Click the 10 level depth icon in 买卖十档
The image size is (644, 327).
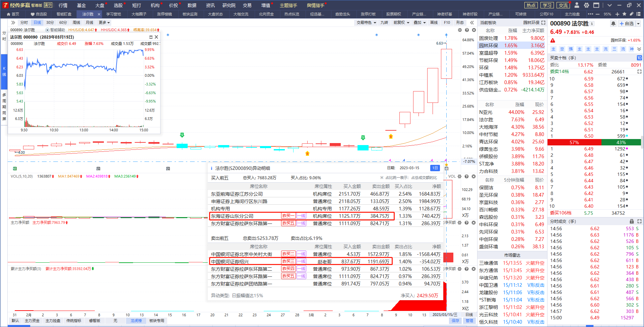coord(639,58)
